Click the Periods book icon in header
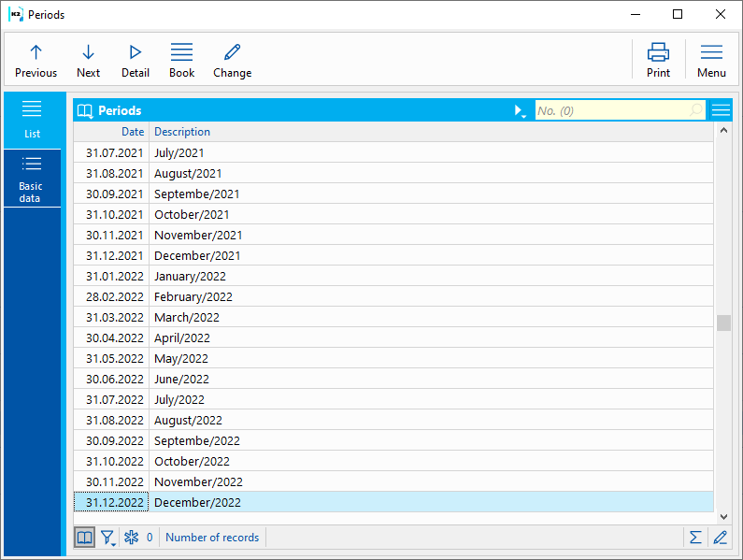The image size is (743, 560). (85, 111)
